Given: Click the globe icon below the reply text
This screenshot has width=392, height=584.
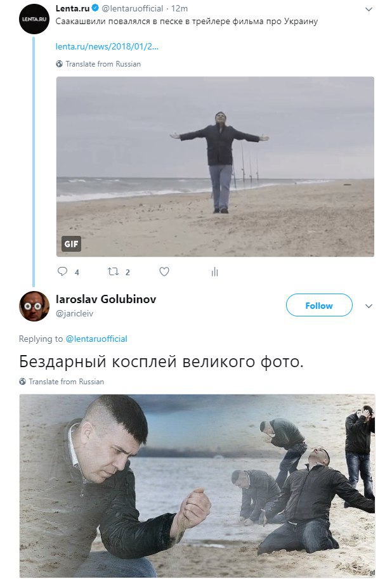Looking at the screenshot, I should click(x=22, y=381).
